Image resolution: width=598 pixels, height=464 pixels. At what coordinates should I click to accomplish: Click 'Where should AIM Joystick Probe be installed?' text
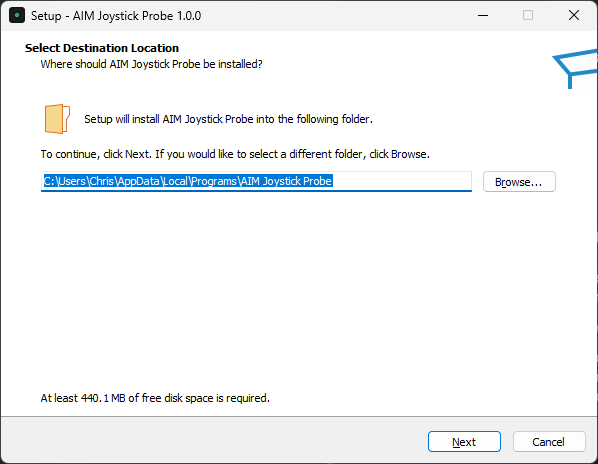point(151,64)
